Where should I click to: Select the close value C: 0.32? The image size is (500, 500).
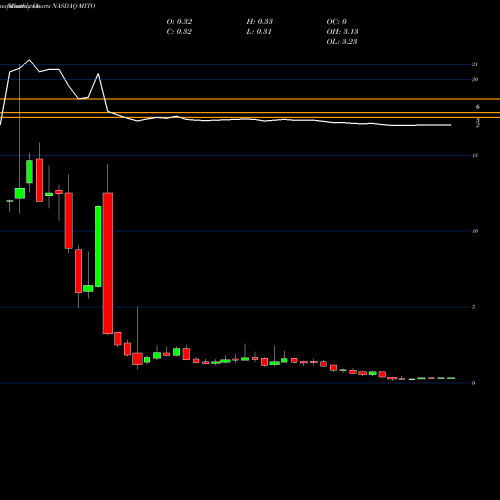179,31
